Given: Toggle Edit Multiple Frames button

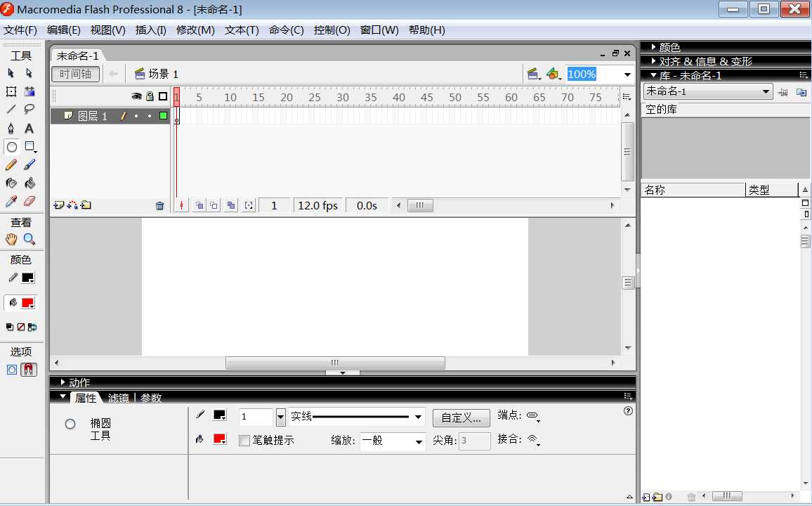Looking at the screenshot, I should click(x=231, y=206).
